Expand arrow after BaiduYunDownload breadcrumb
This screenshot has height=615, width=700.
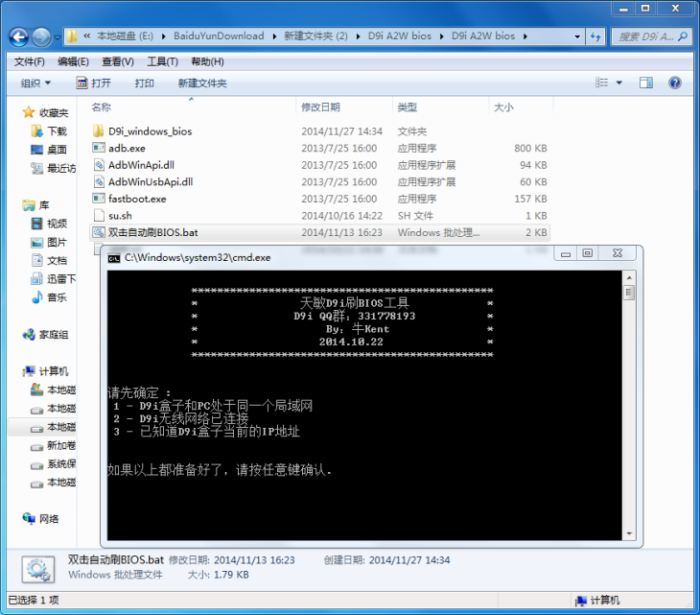[274, 36]
